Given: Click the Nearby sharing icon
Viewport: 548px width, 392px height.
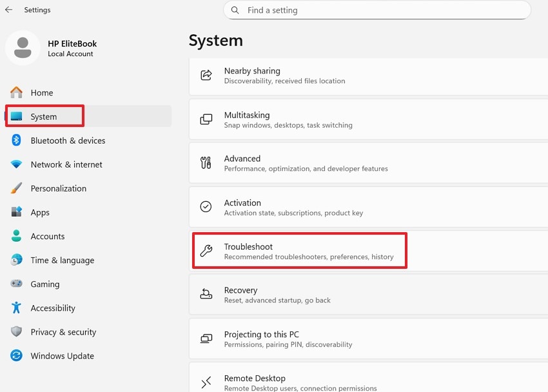Looking at the screenshot, I should tap(206, 75).
